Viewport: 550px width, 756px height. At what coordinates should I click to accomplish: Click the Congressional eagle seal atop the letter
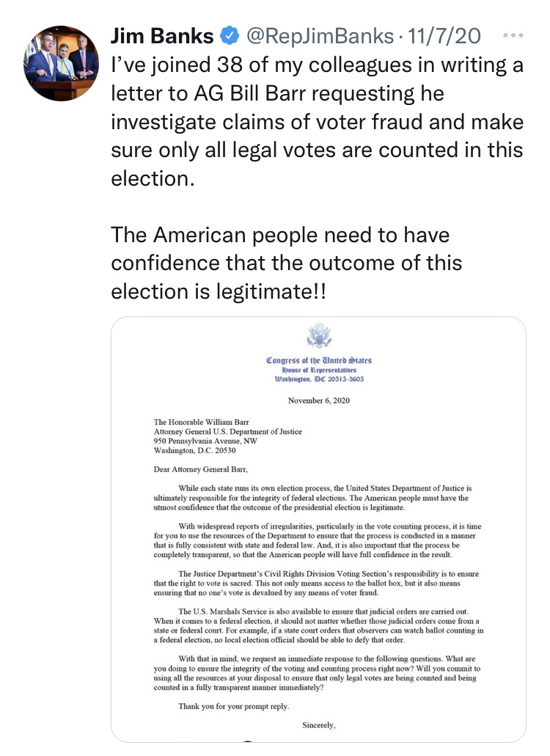click(x=319, y=338)
